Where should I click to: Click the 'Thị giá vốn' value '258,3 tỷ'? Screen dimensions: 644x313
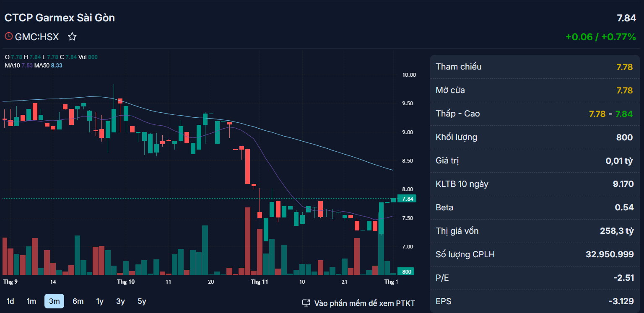point(617,231)
